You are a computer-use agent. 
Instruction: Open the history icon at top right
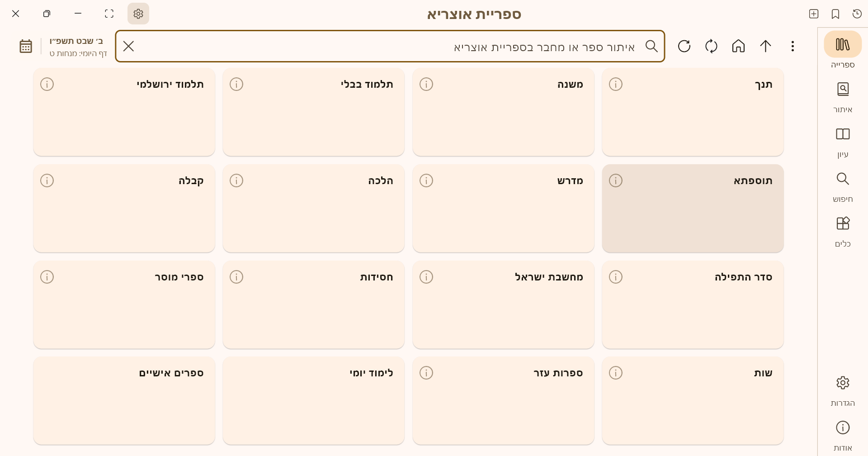[x=856, y=14]
